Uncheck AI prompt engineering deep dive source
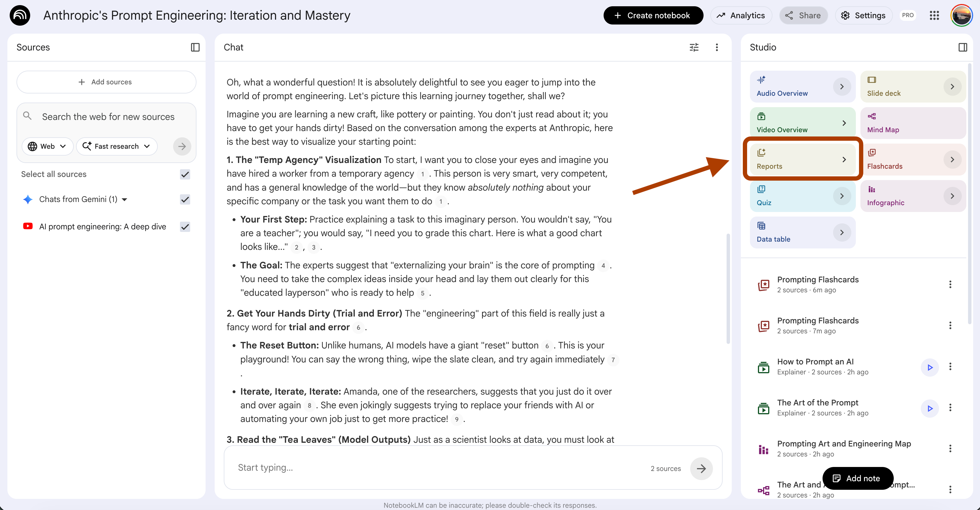Viewport: 980px width, 510px height. 185,227
